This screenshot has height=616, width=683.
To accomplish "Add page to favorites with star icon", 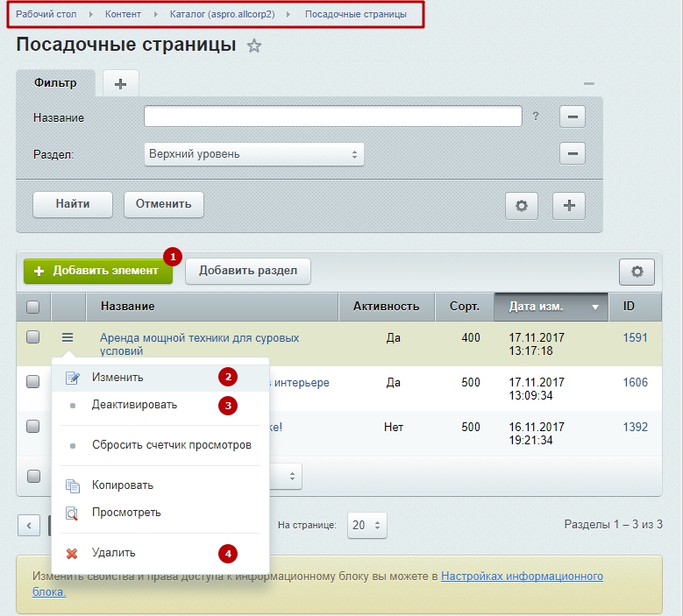I will click(x=254, y=46).
